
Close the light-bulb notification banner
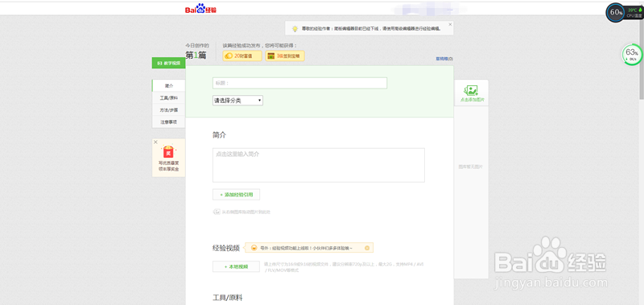coord(450,24)
